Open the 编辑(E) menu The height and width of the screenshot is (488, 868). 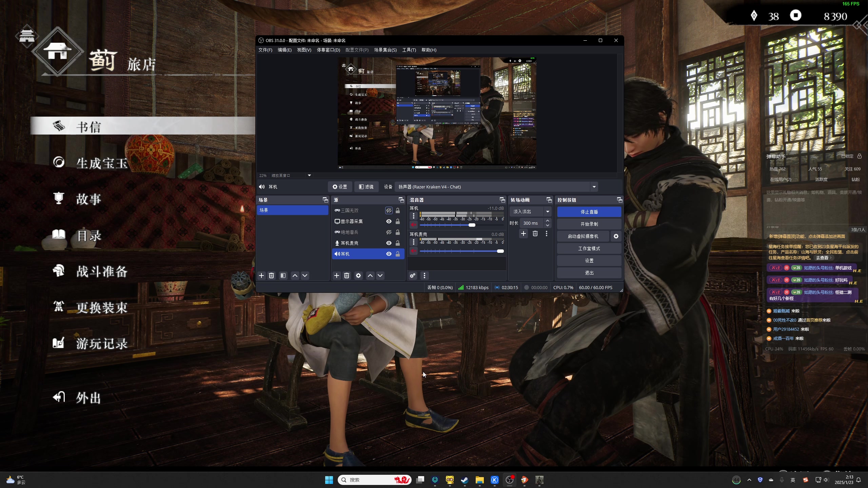coord(284,50)
